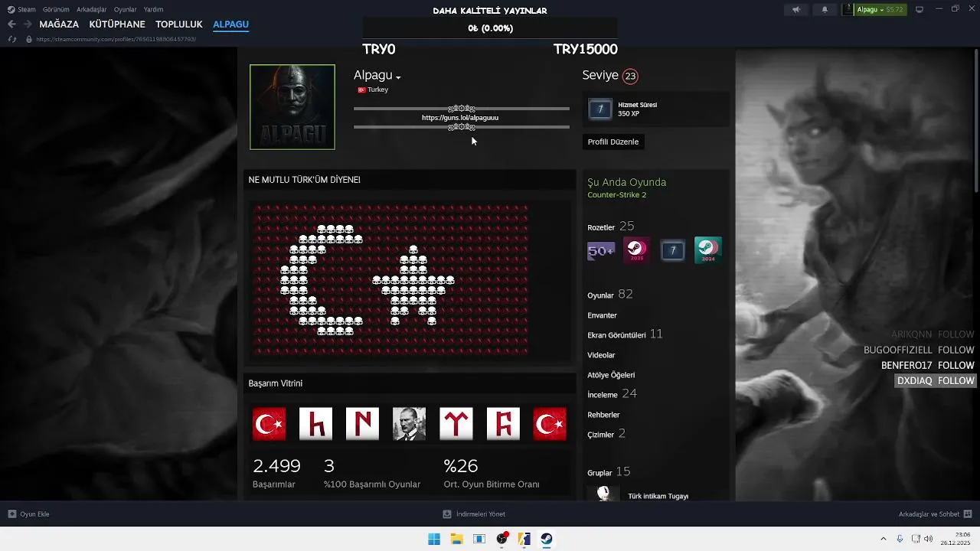
Task: Click the Steam icon in the taskbar
Action: pyautogui.click(x=547, y=539)
